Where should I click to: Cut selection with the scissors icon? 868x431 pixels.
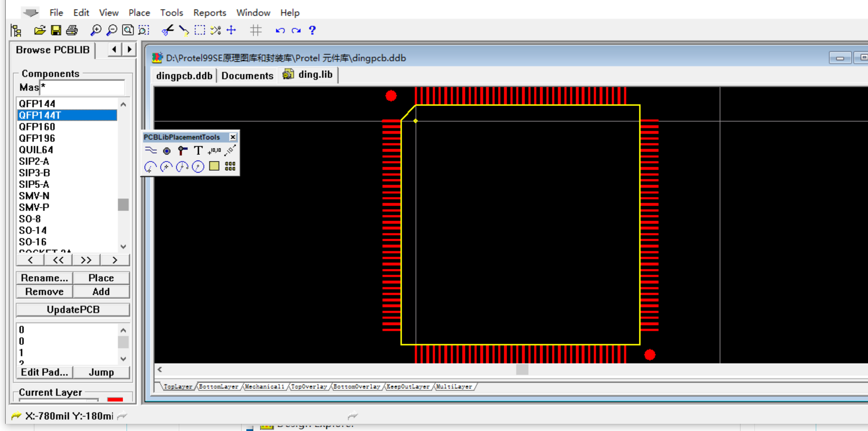[x=167, y=31]
